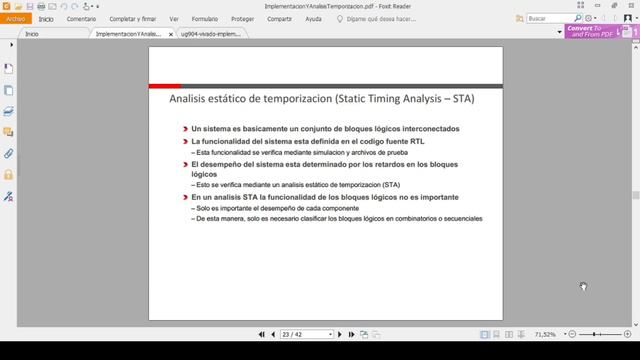Select single page view mode icon
This screenshot has width=640, height=360.
click(484, 334)
